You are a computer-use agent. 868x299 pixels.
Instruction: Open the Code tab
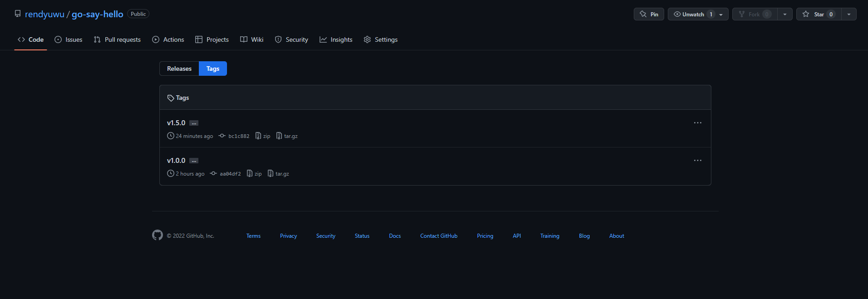[31, 39]
